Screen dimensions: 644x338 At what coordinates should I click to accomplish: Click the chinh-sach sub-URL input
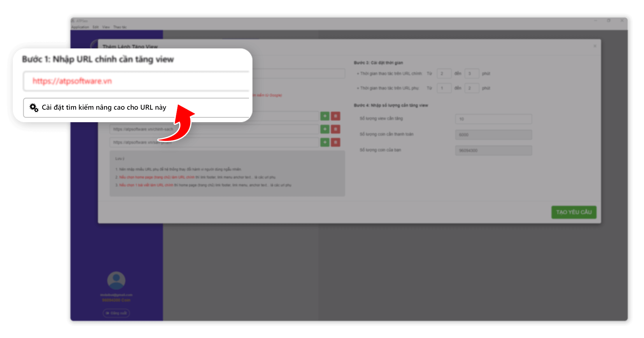point(214,129)
